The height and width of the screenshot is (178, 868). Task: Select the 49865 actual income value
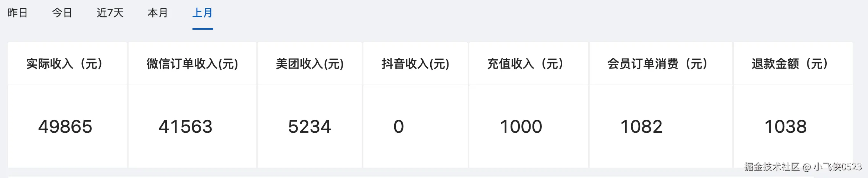click(65, 127)
